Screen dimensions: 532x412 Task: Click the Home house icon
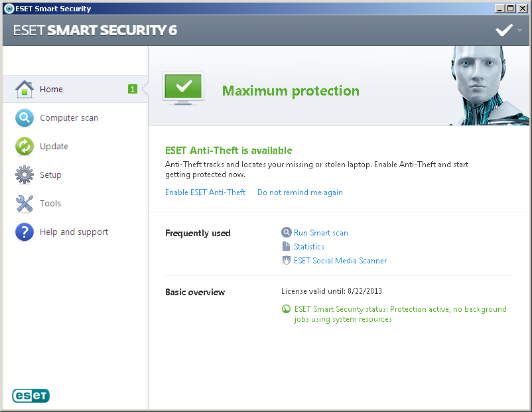click(25, 89)
